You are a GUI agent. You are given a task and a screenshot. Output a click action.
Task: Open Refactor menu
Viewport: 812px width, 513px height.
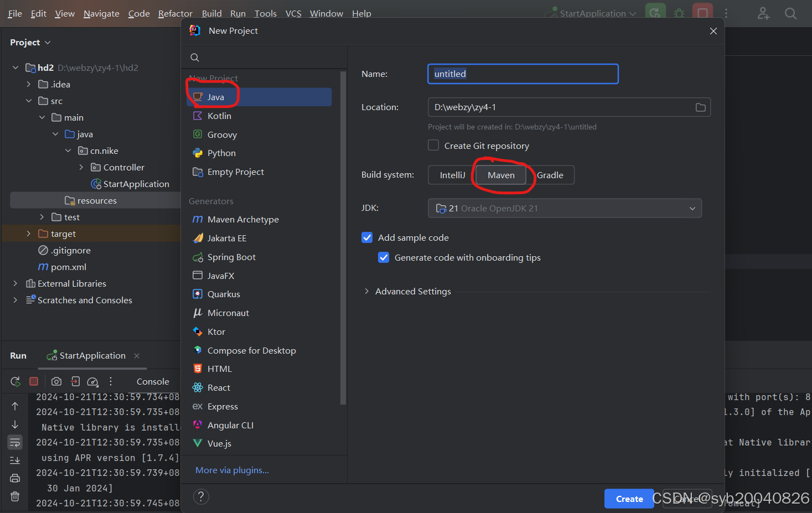click(175, 13)
